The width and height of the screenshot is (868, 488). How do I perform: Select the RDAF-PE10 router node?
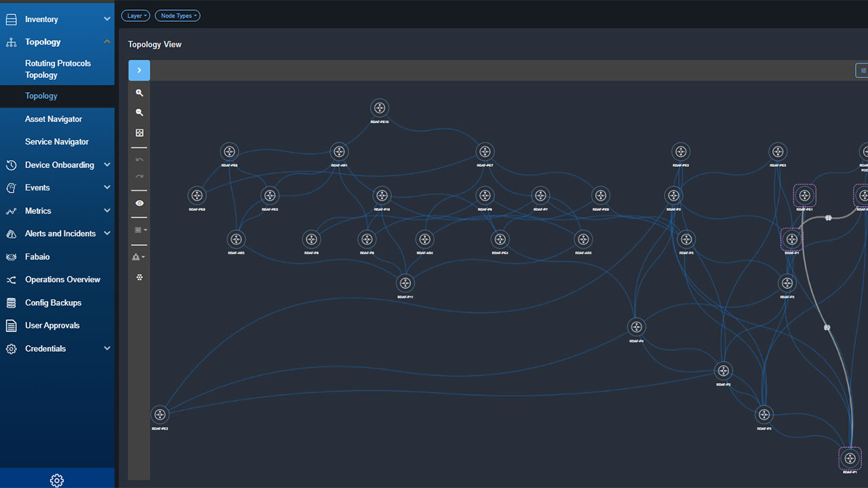click(x=380, y=108)
